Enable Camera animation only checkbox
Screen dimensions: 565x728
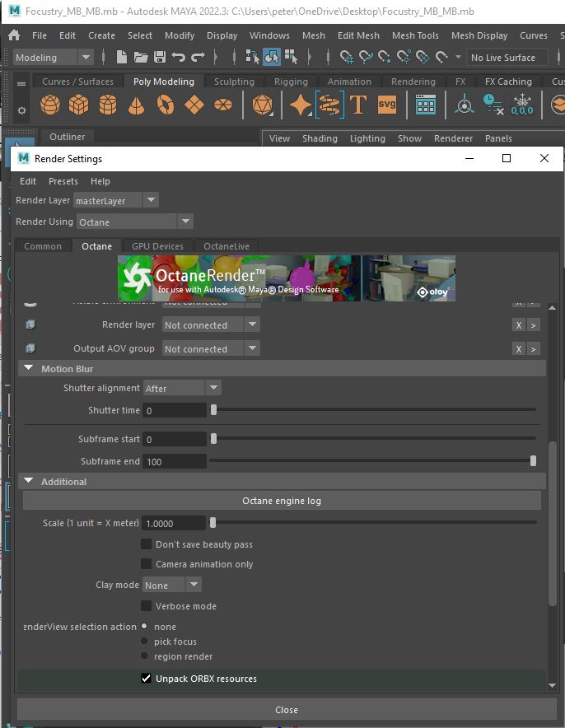pyautogui.click(x=147, y=564)
